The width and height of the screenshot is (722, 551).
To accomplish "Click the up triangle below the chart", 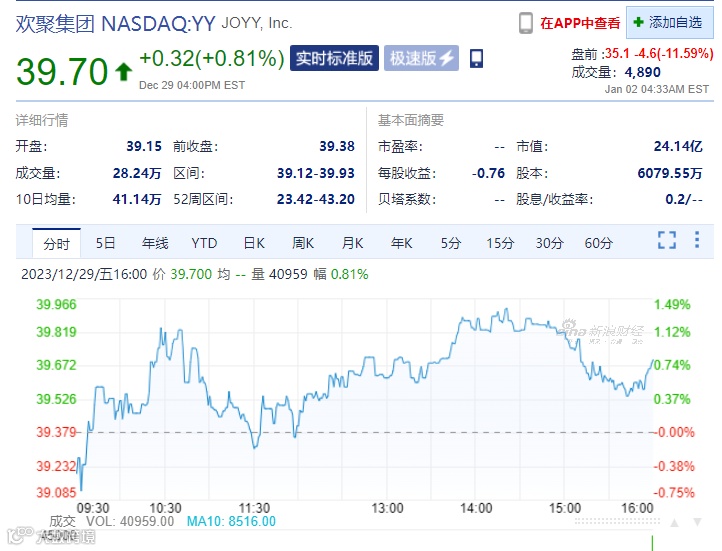I will point(675,522).
